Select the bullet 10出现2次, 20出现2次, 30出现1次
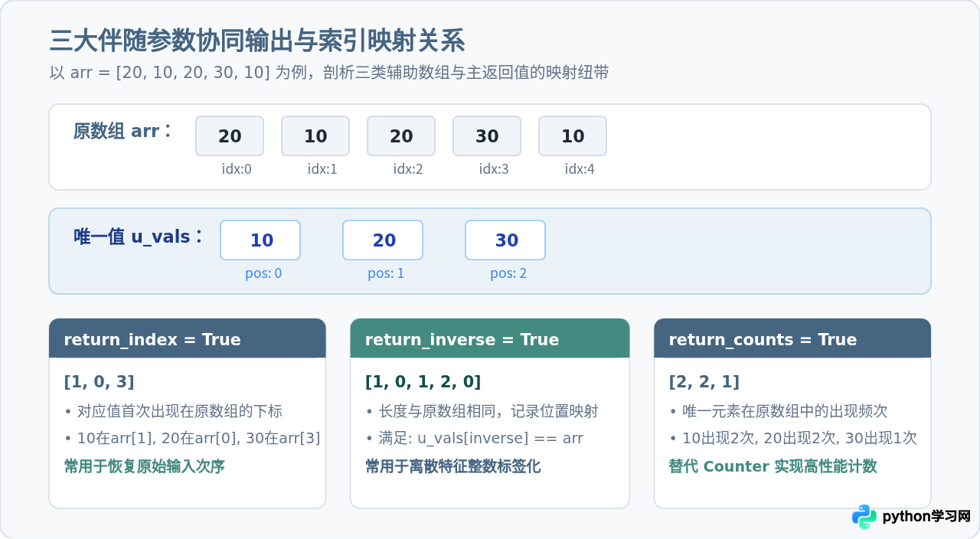980x539 pixels. [793, 439]
